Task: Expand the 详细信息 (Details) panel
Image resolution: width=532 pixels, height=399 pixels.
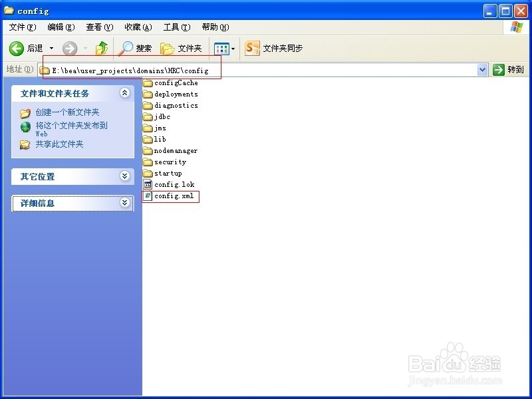Action: [126, 203]
